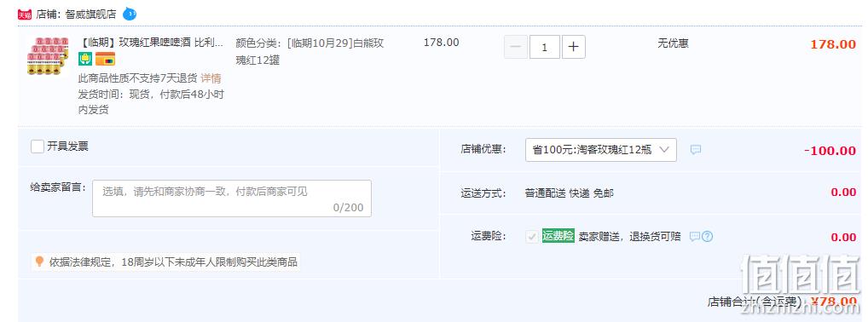Focus the quantity input field showing 1
This screenshot has width=868, height=322.
pos(545,47)
